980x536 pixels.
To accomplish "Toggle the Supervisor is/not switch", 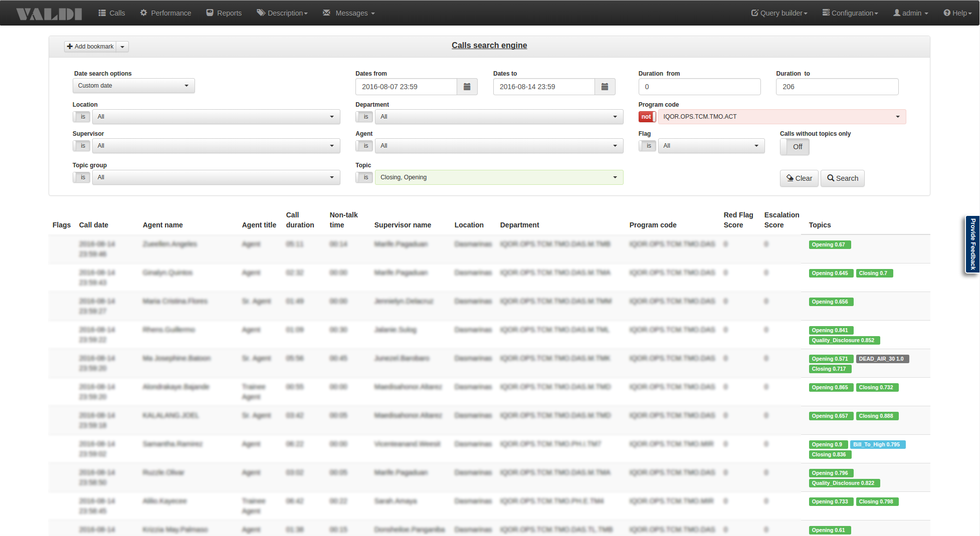I will (81, 146).
